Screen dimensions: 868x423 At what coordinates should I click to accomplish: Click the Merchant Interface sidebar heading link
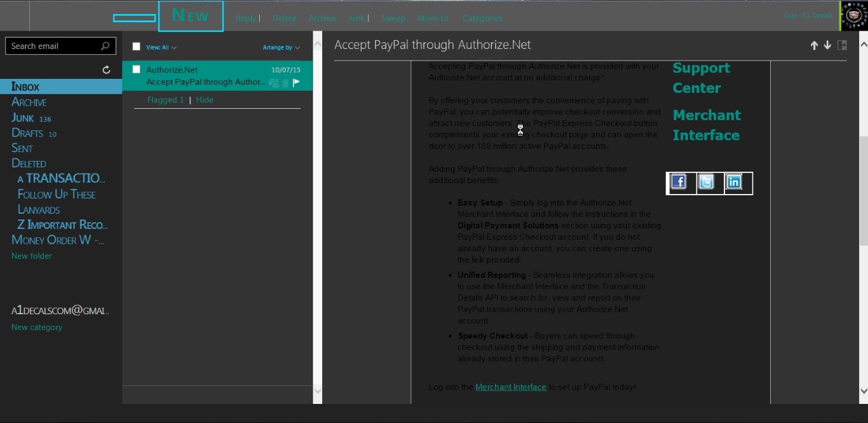[707, 125]
